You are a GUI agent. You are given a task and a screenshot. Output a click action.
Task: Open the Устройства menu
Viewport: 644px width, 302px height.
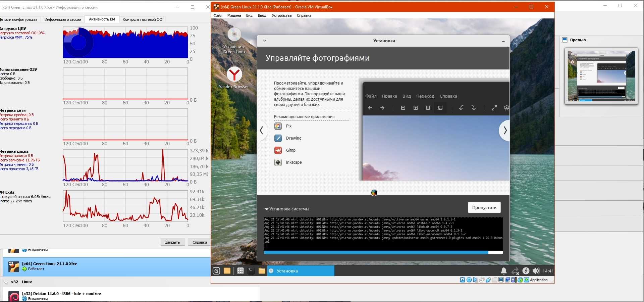click(282, 15)
